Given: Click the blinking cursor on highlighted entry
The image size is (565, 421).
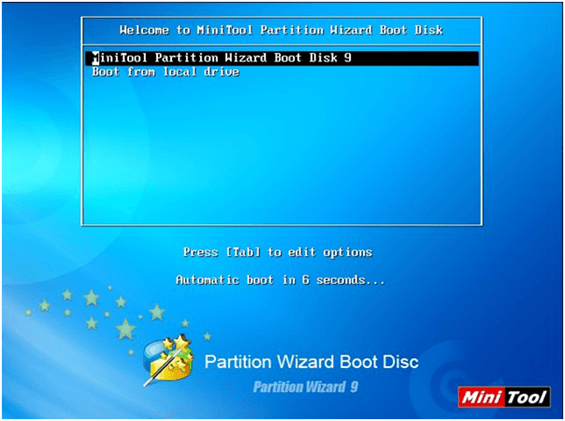Looking at the screenshot, I should coord(95,58).
